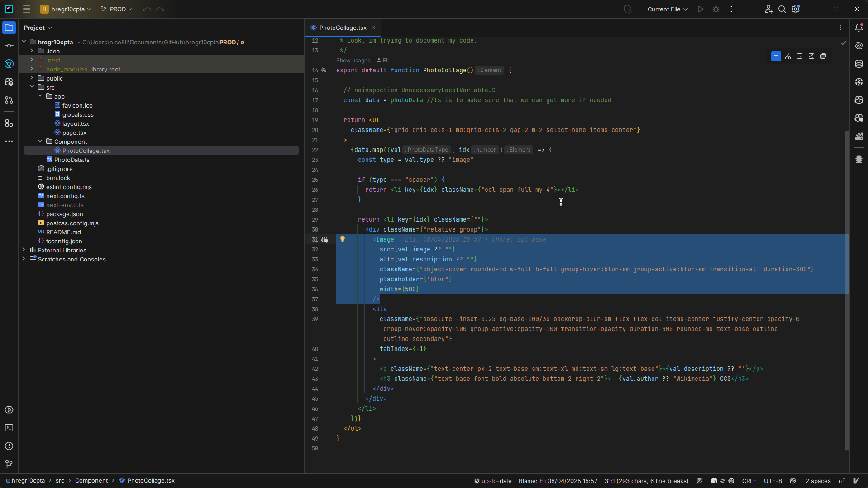Image resolution: width=868 pixels, height=488 pixels.
Task: Select globals.css in project tree
Action: point(78,114)
